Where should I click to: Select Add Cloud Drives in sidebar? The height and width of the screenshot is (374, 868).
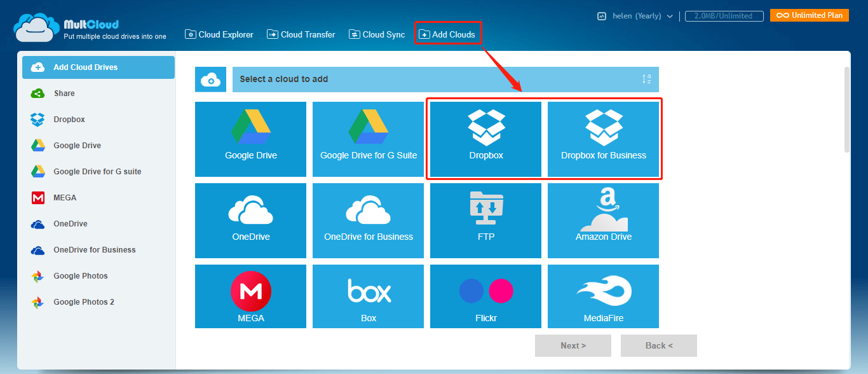[x=98, y=67]
